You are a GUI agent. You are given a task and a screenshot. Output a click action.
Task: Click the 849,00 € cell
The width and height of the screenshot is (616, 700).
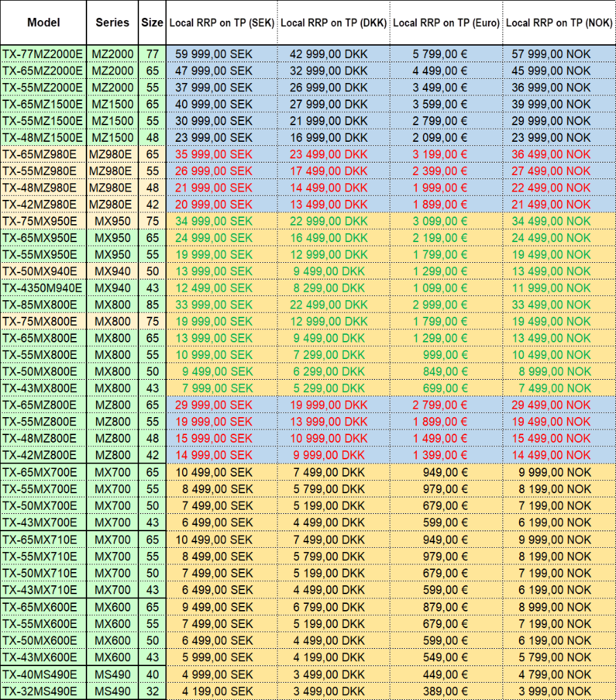tap(446, 371)
